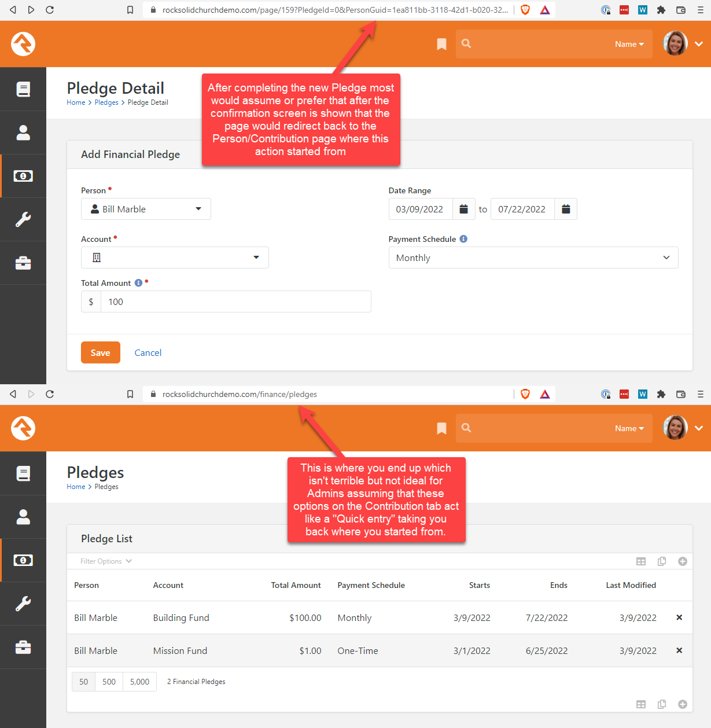Click Building Fund account cell
The width and height of the screenshot is (711, 728).
click(181, 617)
